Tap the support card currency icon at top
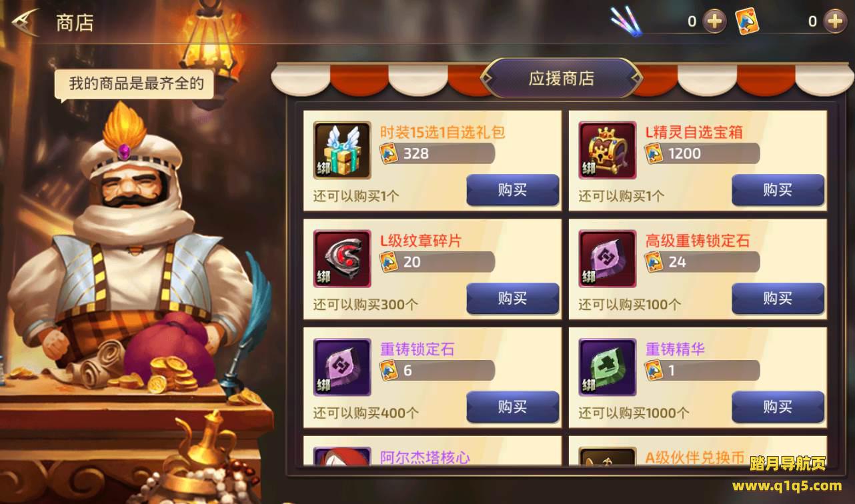855x504 pixels. [x=747, y=21]
